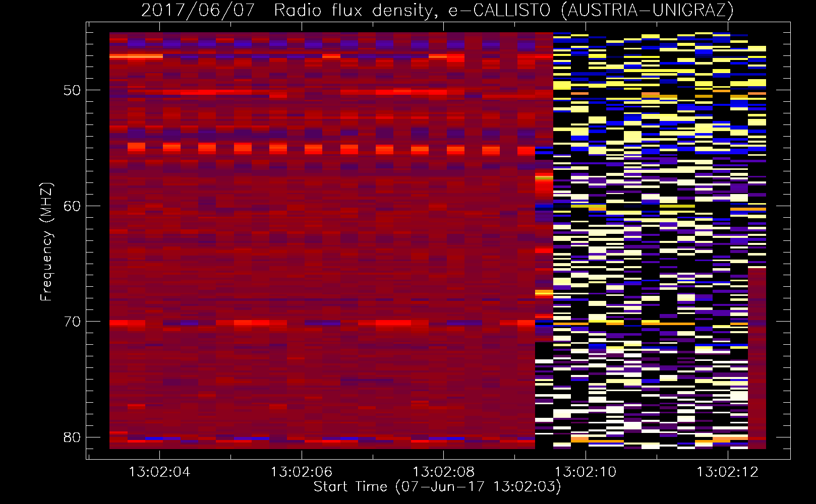Click the 60 frequency tick label

[72, 206]
